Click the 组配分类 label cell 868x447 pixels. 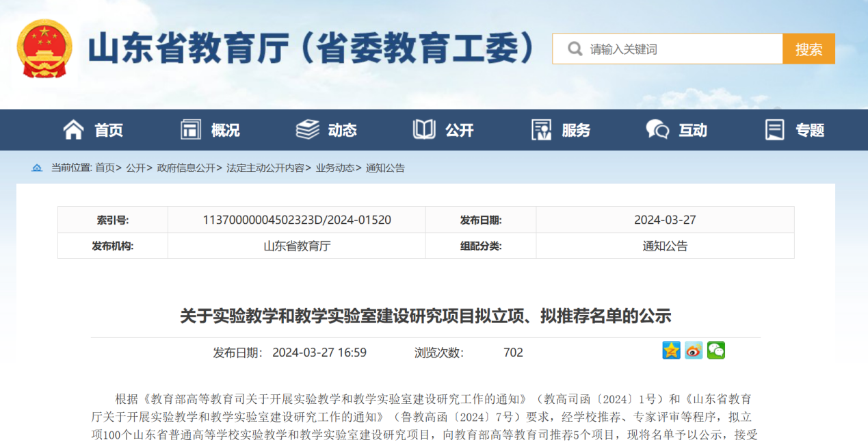pyautogui.click(x=481, y=246)
